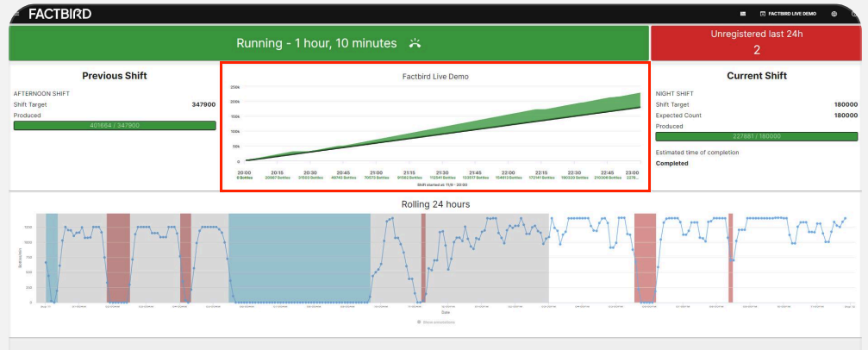Click the 250k y-axis label on the shift chart
This screenshot has height=350, width=868.
coord(234,88)
